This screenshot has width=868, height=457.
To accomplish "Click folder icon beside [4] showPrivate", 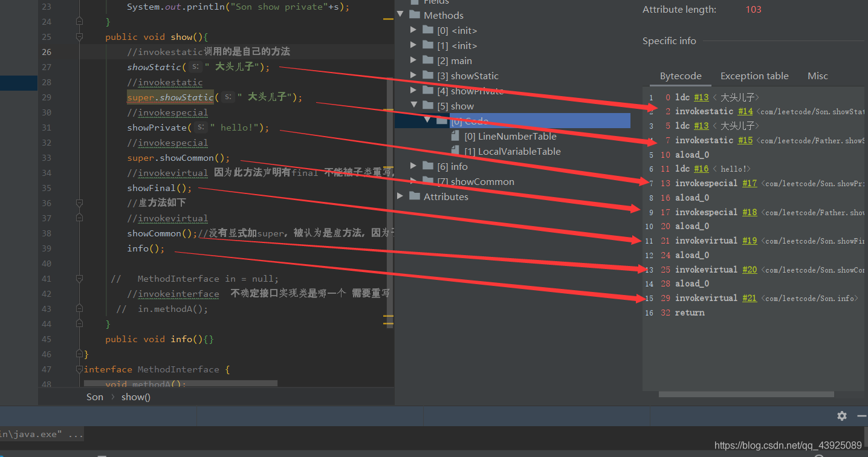I will [428, 91].
